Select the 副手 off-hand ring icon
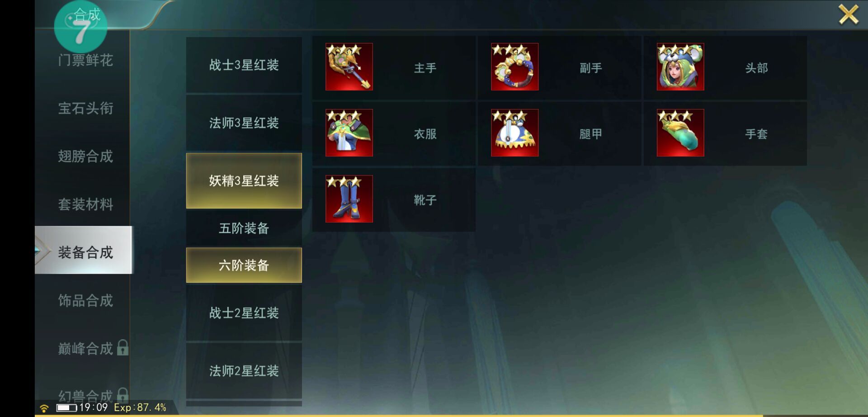Screen dimensions: 868x417 pos(514,67)
